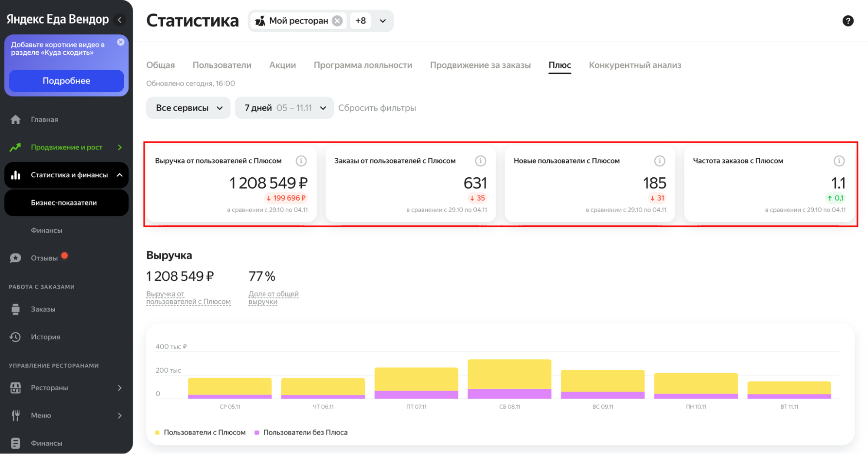Click the 77 % revenue share value

262,276
